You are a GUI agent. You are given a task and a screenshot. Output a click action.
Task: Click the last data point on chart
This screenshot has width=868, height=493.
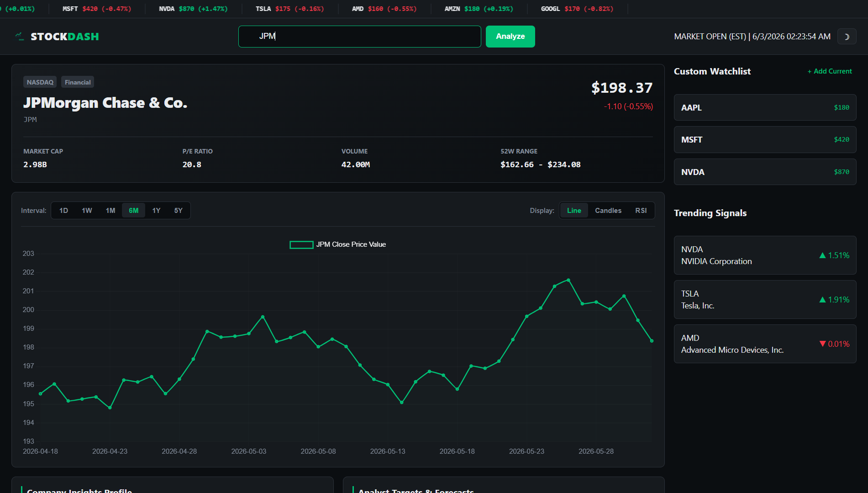click(x=652, y=341)
